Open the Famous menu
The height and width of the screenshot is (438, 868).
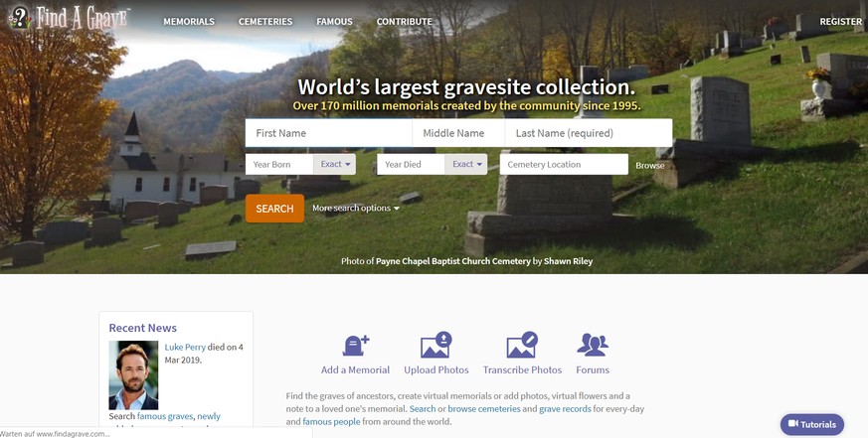[334, 22]
